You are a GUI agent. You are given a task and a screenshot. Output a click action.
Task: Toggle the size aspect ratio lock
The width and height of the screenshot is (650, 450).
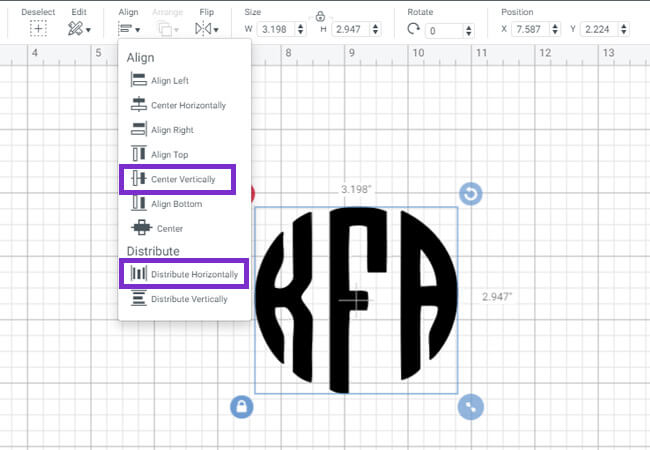click(x=320, y=17)
